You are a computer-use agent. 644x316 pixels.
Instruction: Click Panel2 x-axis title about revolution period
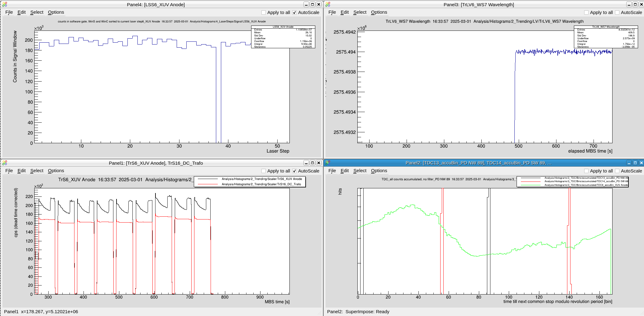(x=558, y=301)
